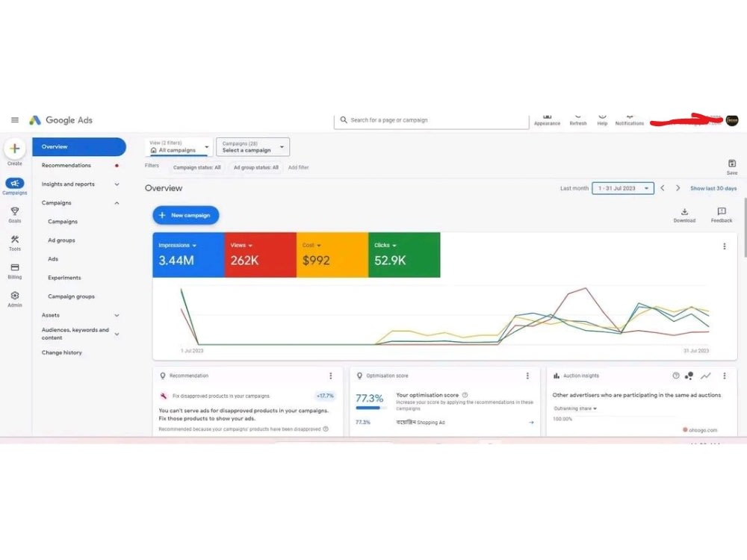Open the Admin gear icon
The image size is (747, 560).
15,295
